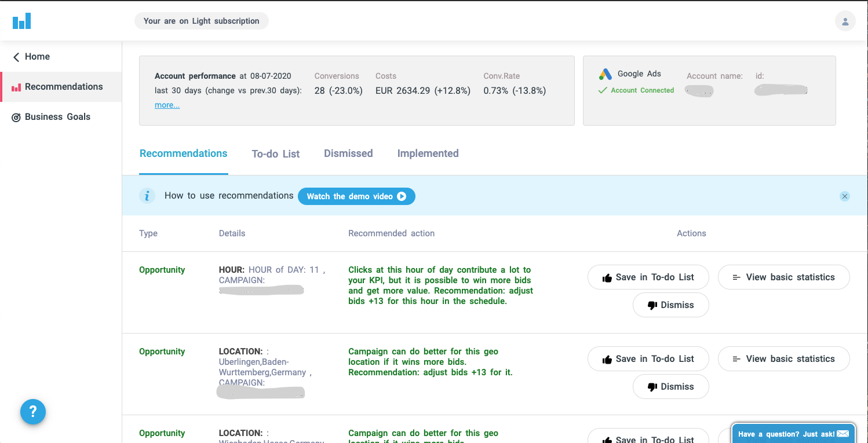Viewport: 868px width, 443px height.
Task: Select Recommendations in the sidebar
Action: coord(61,87)
